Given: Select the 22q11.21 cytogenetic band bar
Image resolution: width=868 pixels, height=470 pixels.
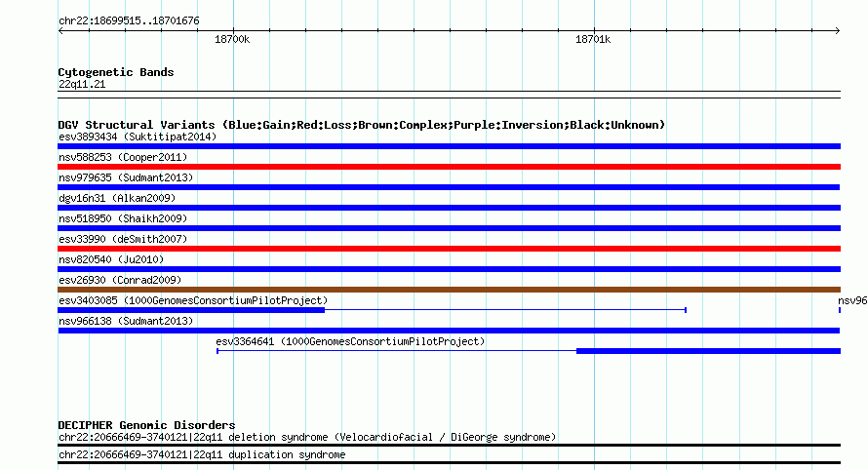Looking at the screenshot, I should point(449,95).
